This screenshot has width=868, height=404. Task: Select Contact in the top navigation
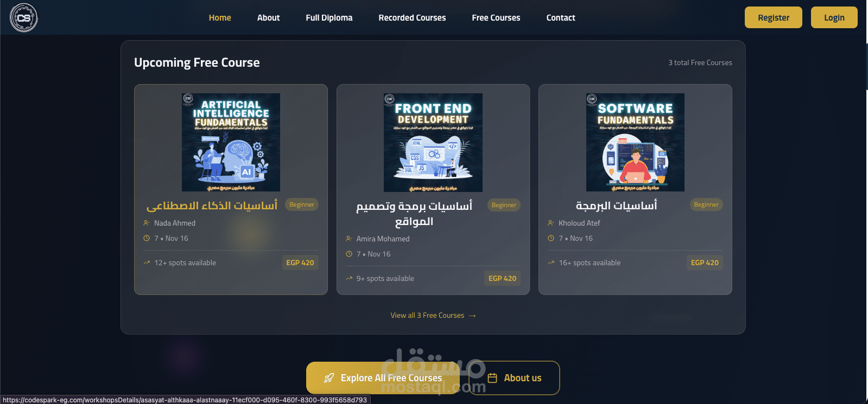tap(561, 17)
